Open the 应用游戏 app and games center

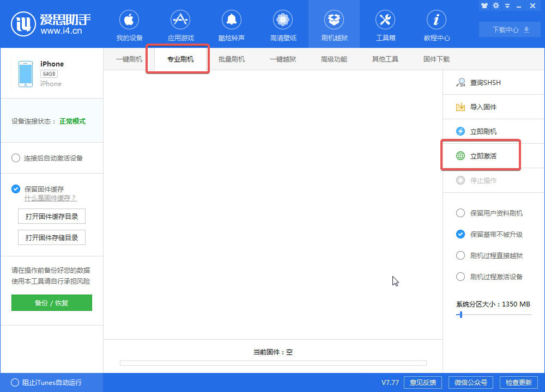pyautogui.click(x=180, y=24)
